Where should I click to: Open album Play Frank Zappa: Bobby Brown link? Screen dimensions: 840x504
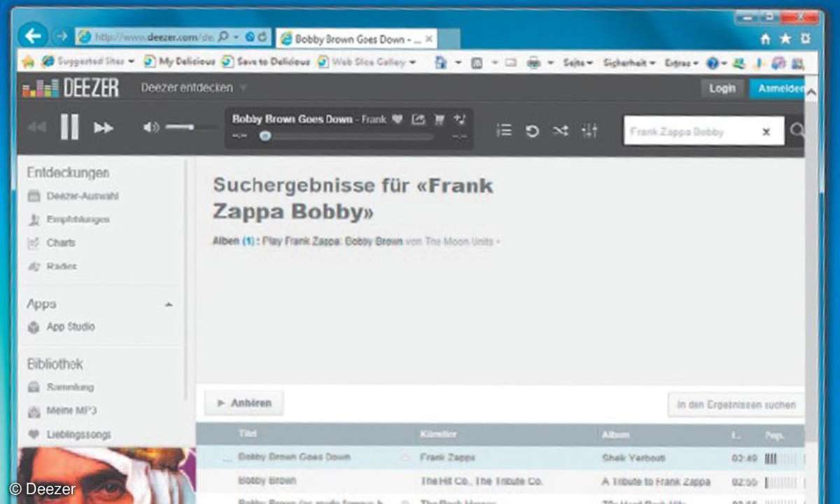tap(332, 241)
